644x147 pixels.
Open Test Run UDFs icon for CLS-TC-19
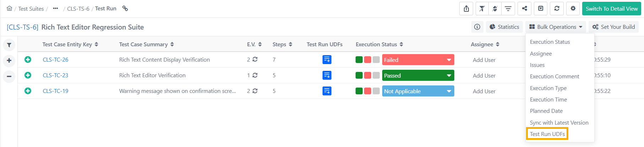[327, 91]
